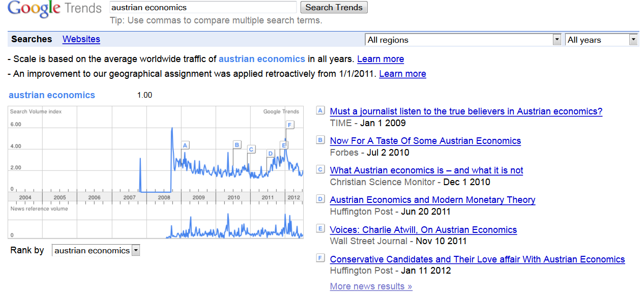Open the All years dropdown
The height and width of the screenshot is (296, 644).
point(601,40)
